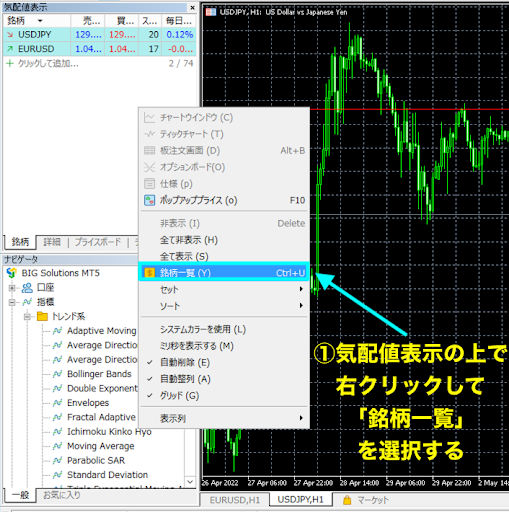Click the 口座 accounts icon
Image resolution: width=509 pixels, height=512 pixels.
pos(27,288)
